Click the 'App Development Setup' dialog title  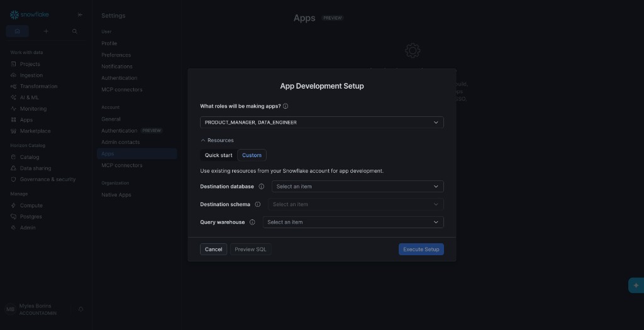pos(322,85)
